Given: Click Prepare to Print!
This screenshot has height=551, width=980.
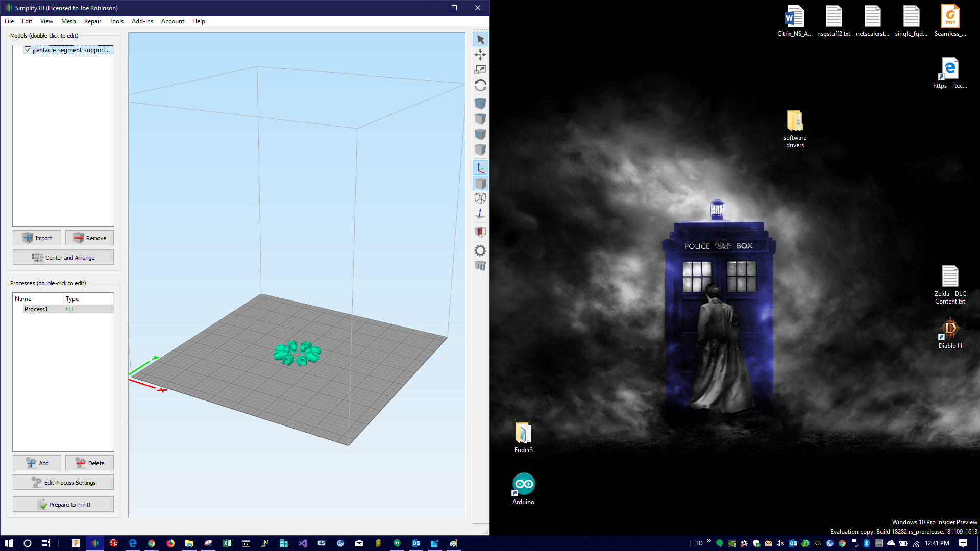Looking at the screenshot, I should (63, 505).
